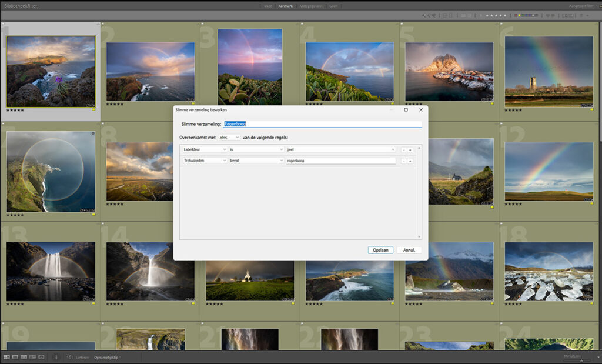Select the waterfall reflection photo 13
This screenshot has width=602, height=364.
click(x=51, y=272)
